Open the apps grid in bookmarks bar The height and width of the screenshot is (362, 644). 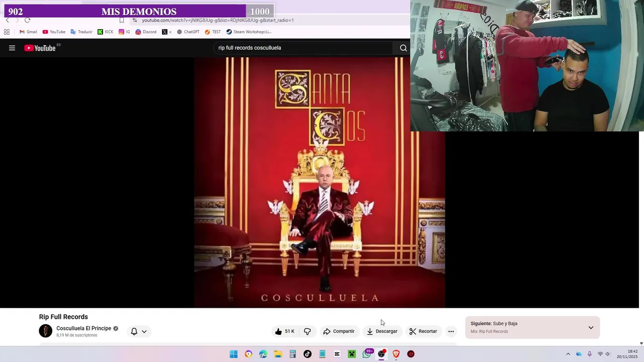coord(7,32)
